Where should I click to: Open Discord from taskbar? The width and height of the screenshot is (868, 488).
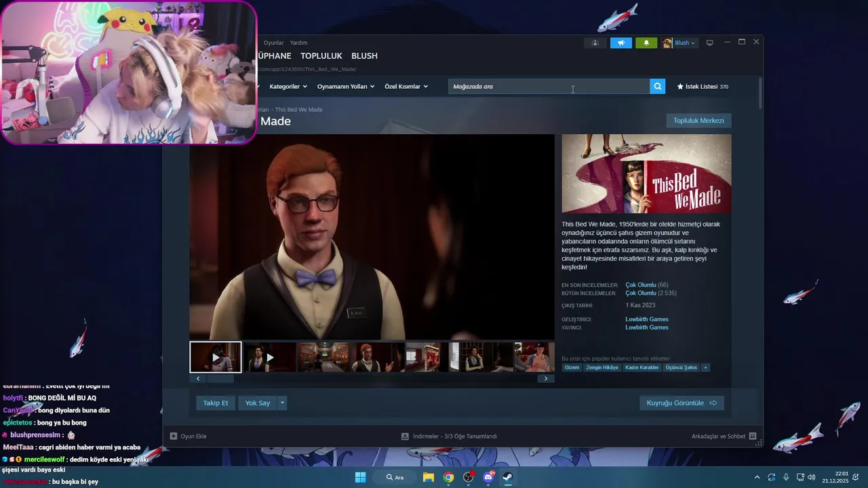pyautogui.click(x=488, y=477)
